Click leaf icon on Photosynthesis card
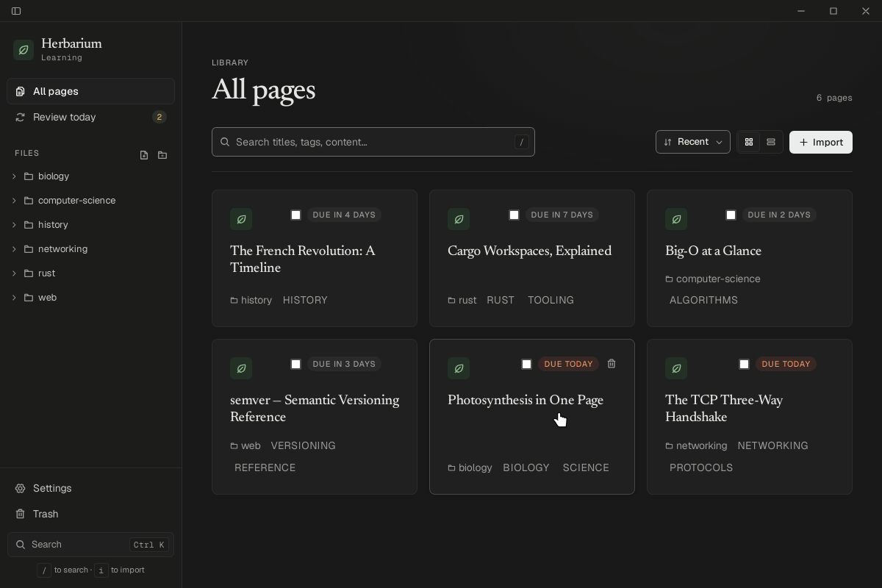 [x=459, y=368]
